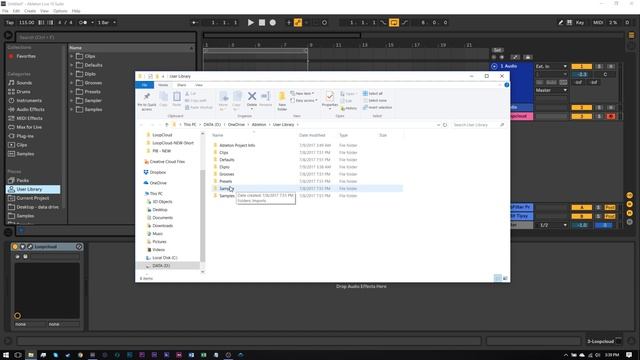
Task: Select Desktop - data drive place
Action: coord(37,207)
